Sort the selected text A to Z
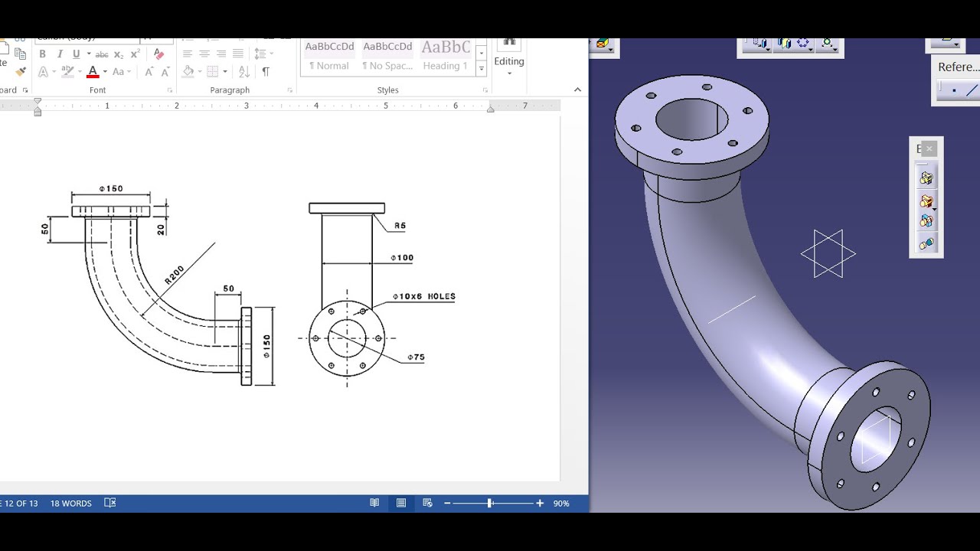Image resolution: width=980 pixels, height=551 pixels. pos(244,71)
